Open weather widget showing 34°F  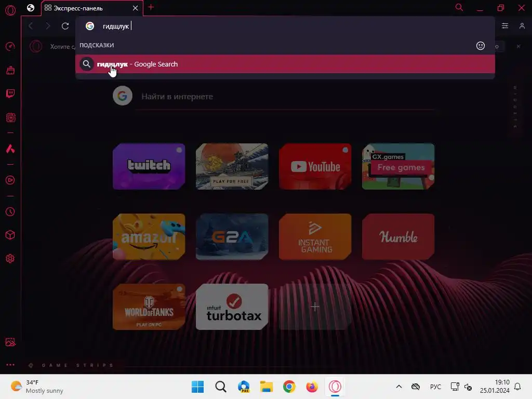pos(37,387)
